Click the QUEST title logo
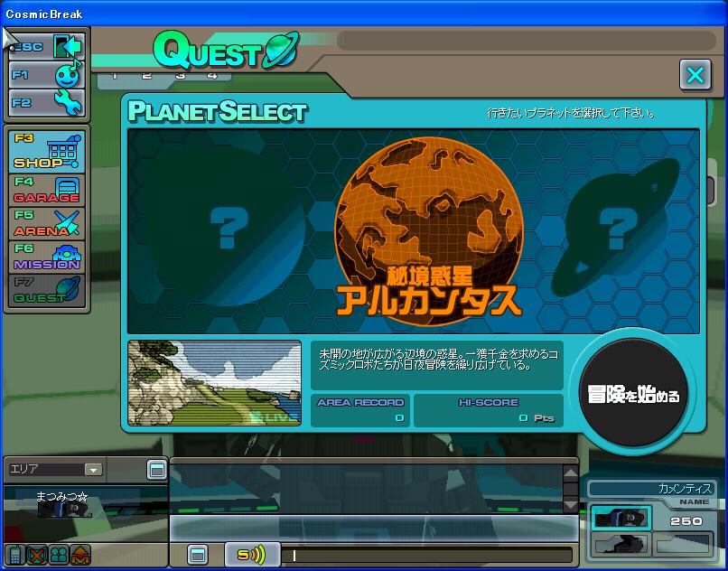The width and height of the screenshot is (728, 571). pyautogui.click(x=226, y=51)
